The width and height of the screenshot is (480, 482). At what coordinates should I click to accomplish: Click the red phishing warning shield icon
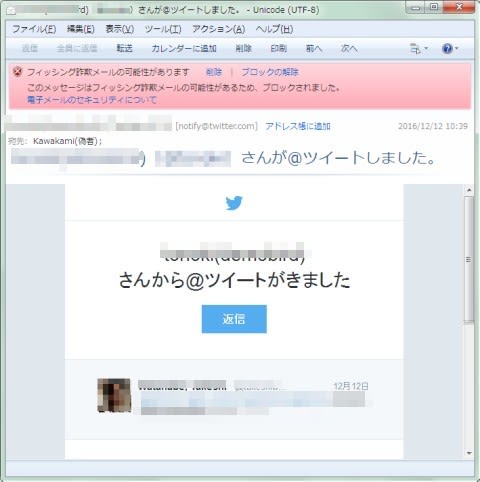(18, 72)
